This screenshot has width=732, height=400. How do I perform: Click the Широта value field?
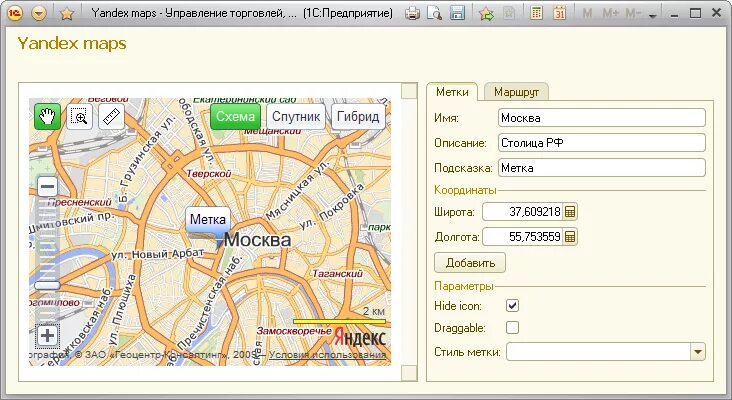coord(522,212)
